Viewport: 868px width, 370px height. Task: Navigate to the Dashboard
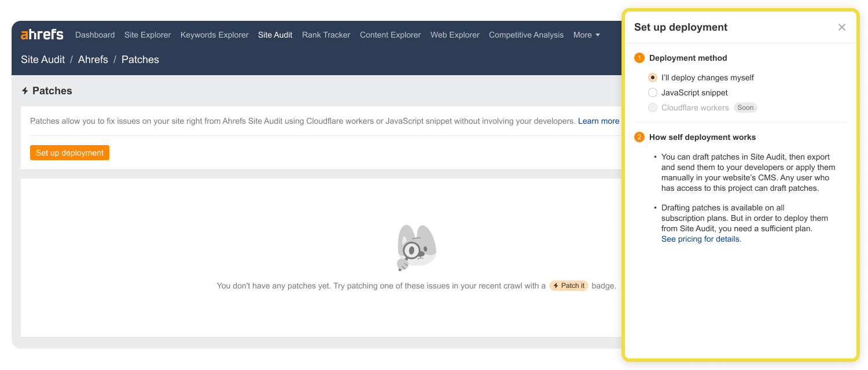coord(95,35)
